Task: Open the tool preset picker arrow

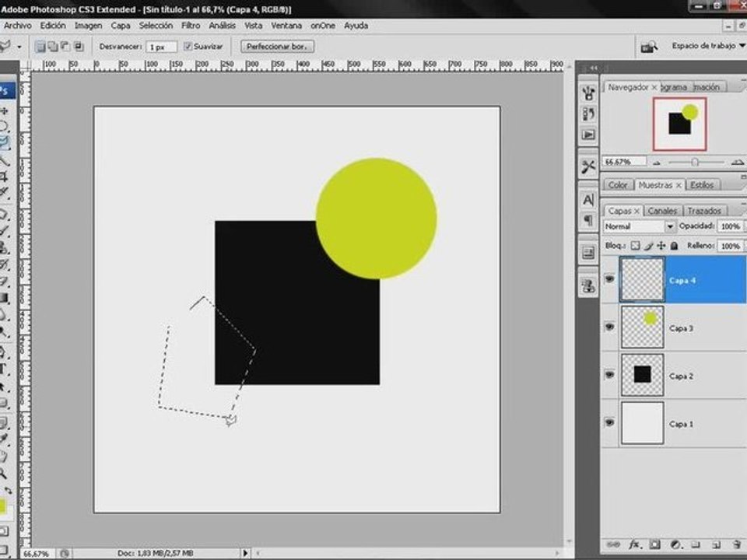Action: (x=19, y=47)
